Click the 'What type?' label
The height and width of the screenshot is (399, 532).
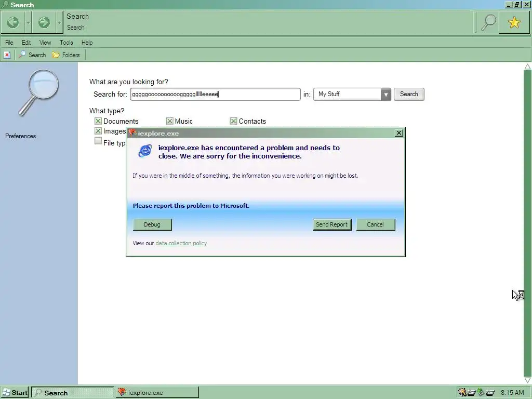click(x=107, y=111)
